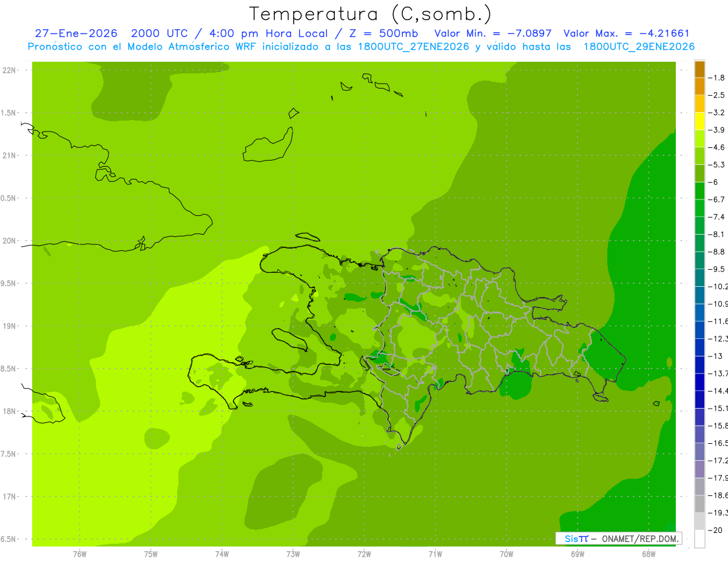Screen dimensions: 728x562
Task: Click the "-20" colorbar label
Action: 716,530
